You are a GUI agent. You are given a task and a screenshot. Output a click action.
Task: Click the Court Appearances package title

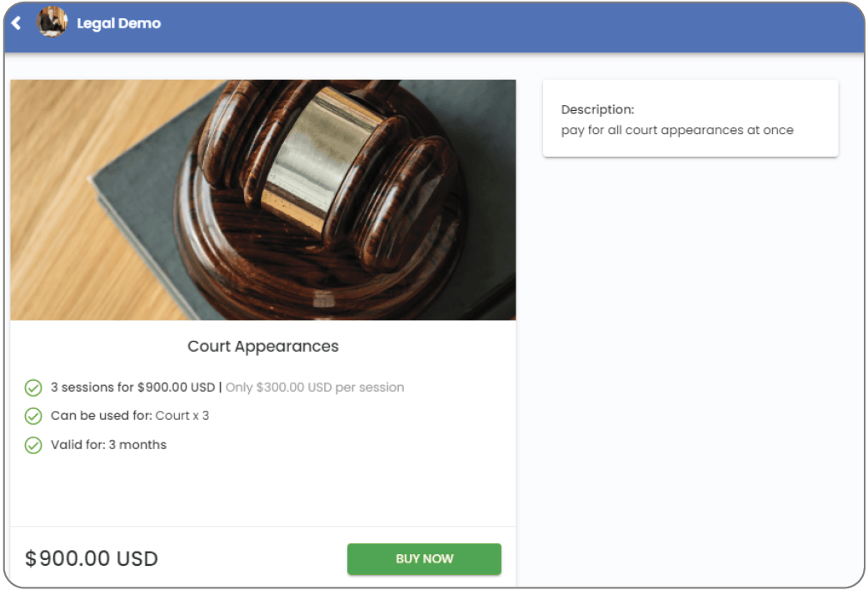[263, 346]
